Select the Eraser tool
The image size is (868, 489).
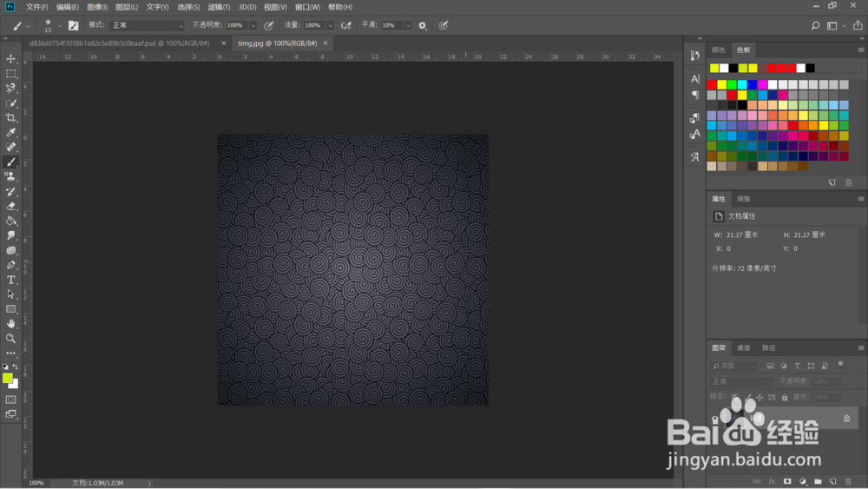(10, 206)
